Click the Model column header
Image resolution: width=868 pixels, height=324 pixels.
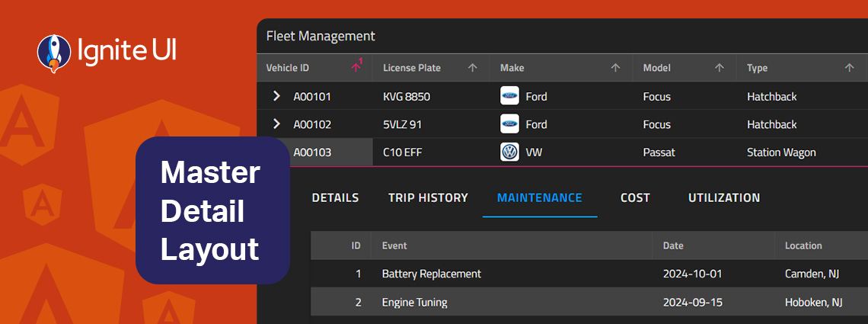[685, 68]
